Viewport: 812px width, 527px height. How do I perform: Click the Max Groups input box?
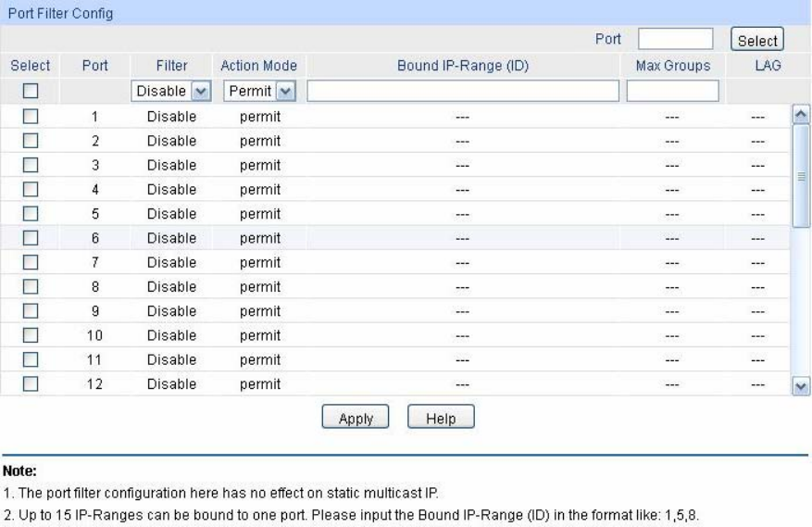672,91
